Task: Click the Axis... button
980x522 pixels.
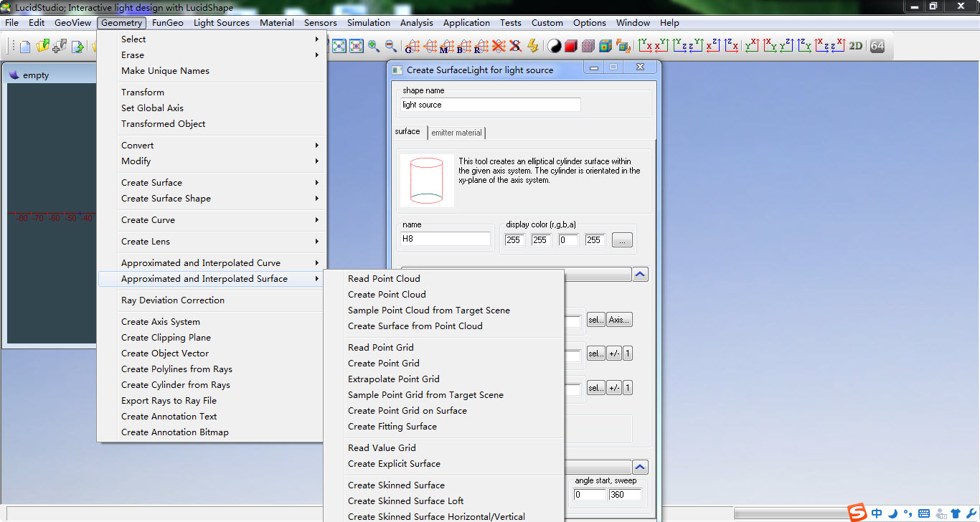Action: (620, 320)
